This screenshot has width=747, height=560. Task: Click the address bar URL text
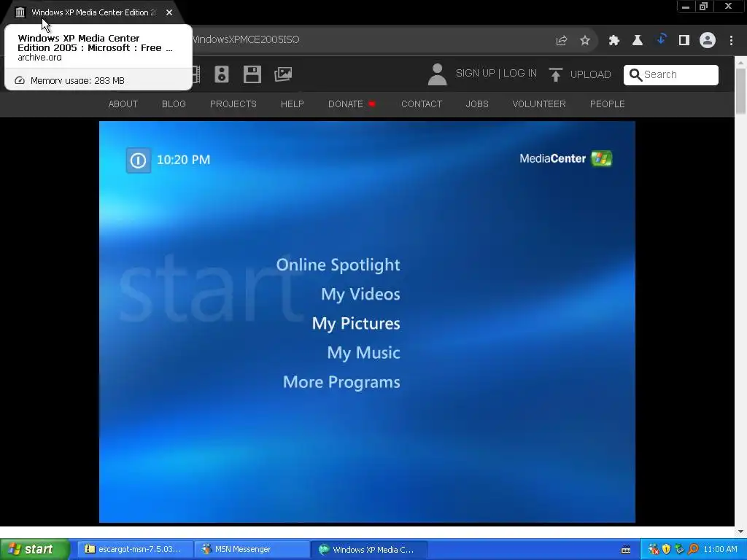(x=246, y=40)
